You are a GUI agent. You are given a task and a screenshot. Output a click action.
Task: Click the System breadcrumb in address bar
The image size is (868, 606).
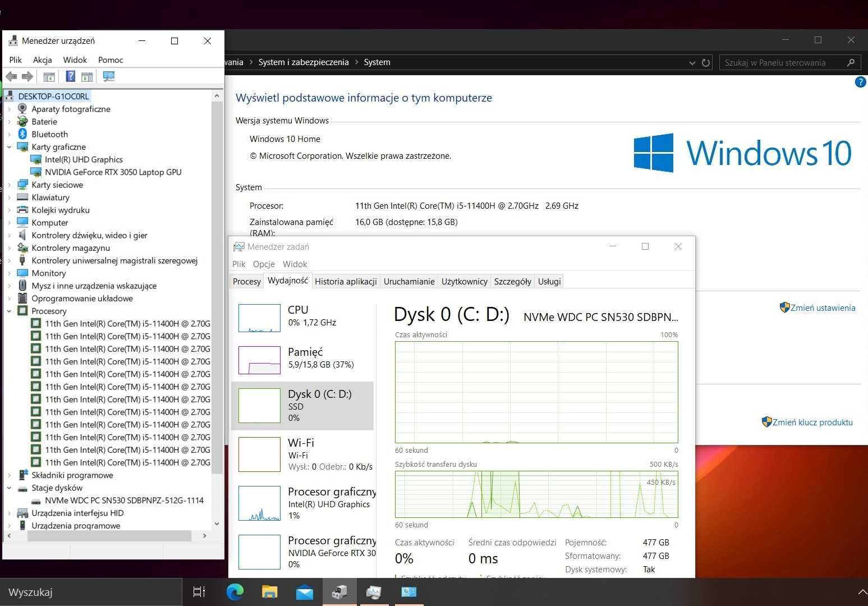click(377, 62)
